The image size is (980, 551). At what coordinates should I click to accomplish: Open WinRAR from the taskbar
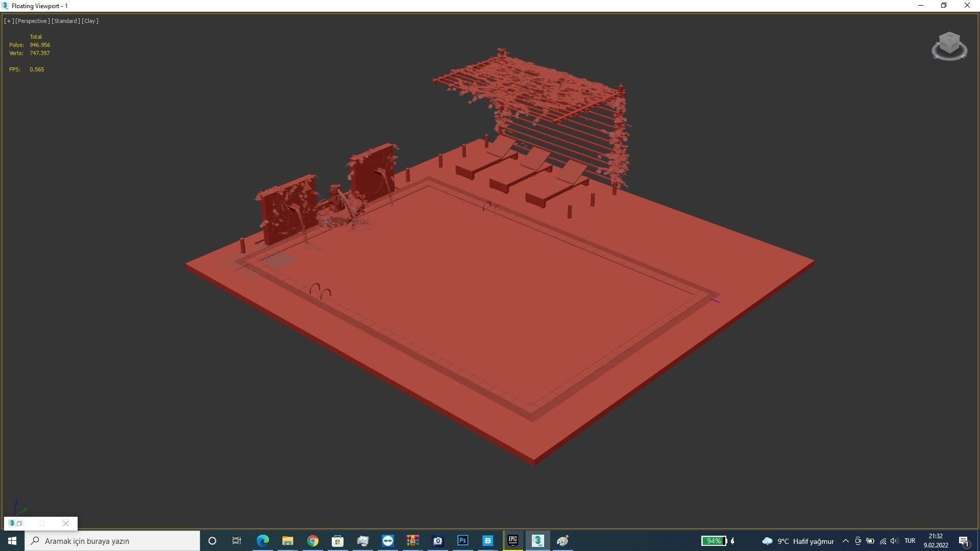click(413, 541)
